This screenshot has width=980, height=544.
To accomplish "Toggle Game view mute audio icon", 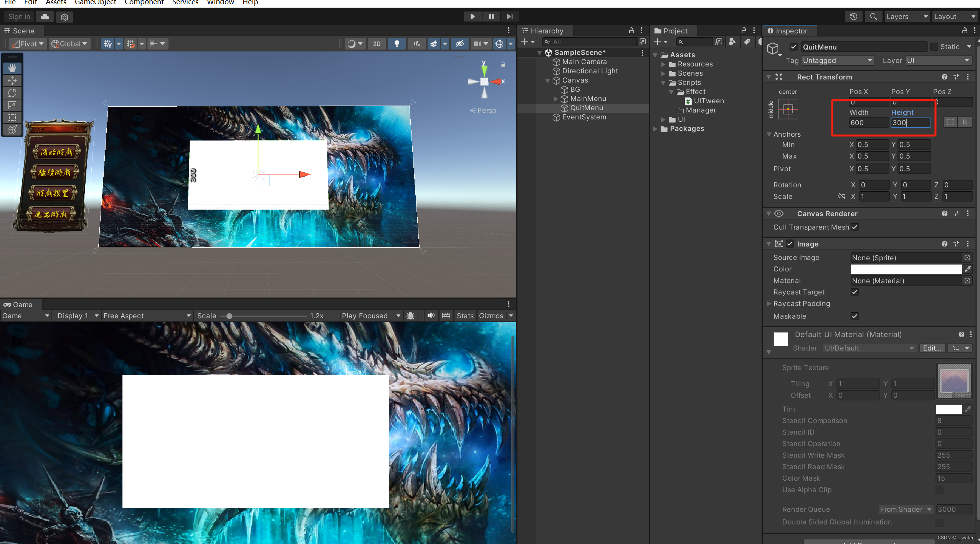I will point(431,316).
